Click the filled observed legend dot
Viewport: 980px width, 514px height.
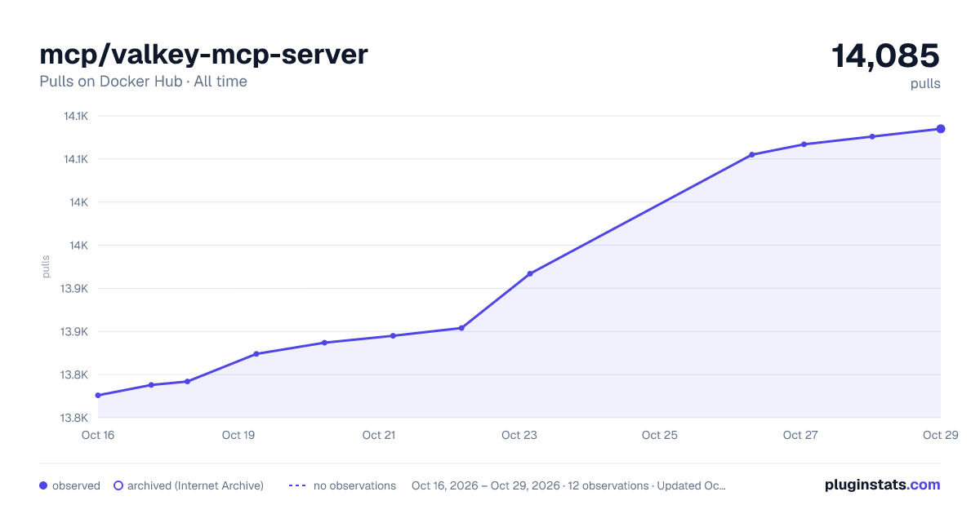tap(43, 485)
